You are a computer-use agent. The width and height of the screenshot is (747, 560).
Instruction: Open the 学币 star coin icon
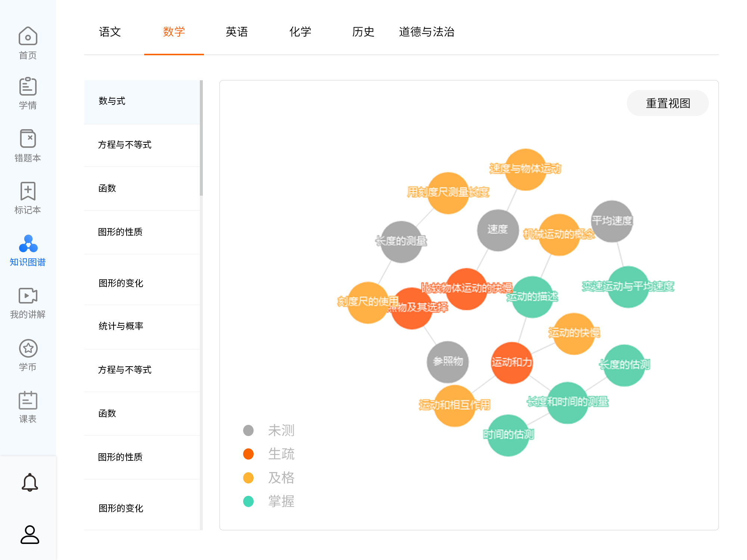(28, 348)
